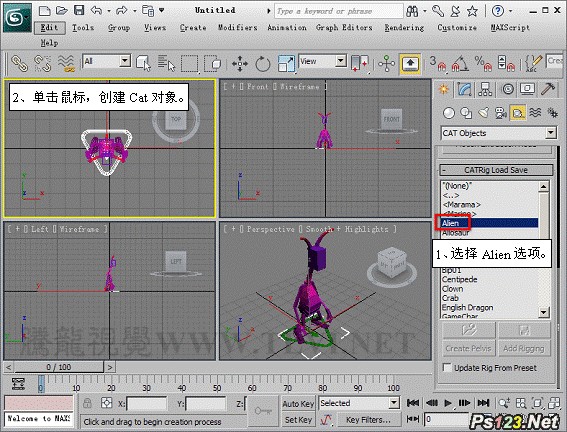This screenshot has width=567, height=432.
Task: Open the Display command panel tab
Action: 528,89
